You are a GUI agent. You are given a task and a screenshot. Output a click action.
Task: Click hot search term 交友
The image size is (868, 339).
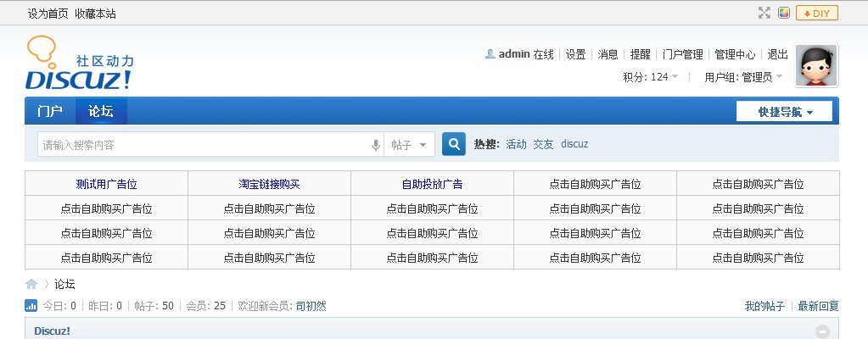click(543, 144)
